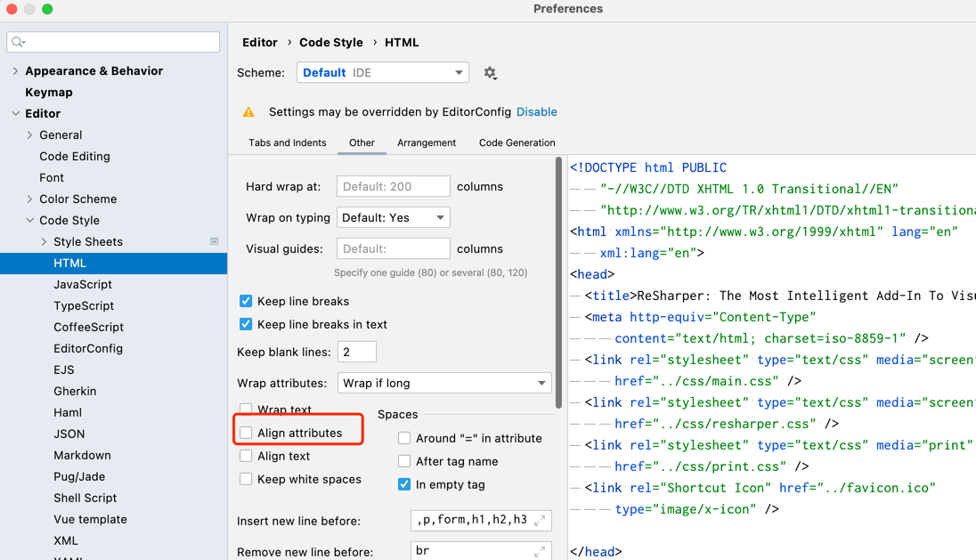This screenshot has height=560, width=976.
Task: Switch to the Arrangement tab
Action: pyautogui.click(x=427, y=142)
